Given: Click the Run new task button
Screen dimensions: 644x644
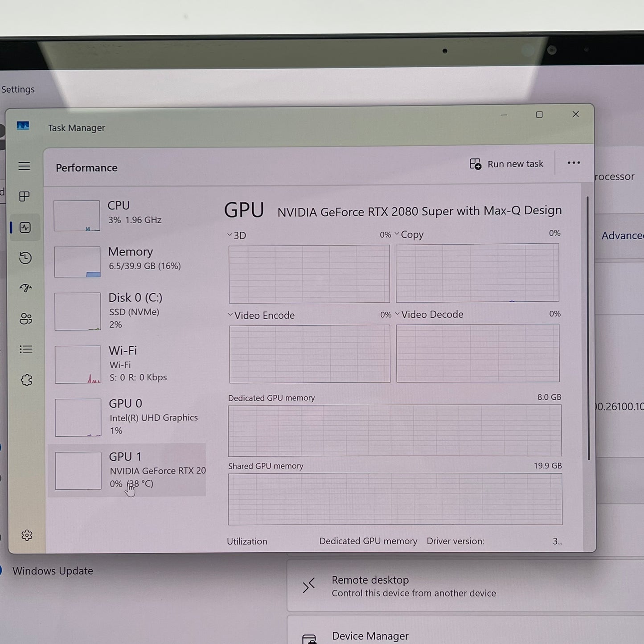Looking at the screenshot, I should [x=507, y=164].
